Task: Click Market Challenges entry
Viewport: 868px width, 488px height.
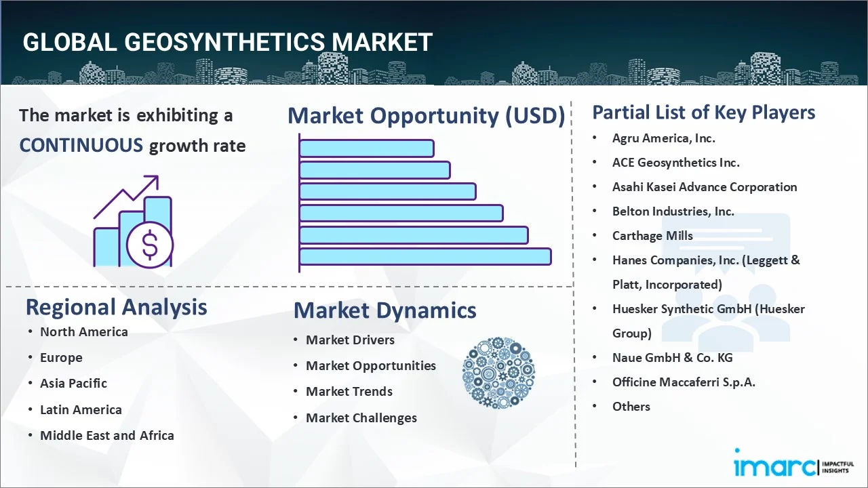Action: (x=361, y=418)
